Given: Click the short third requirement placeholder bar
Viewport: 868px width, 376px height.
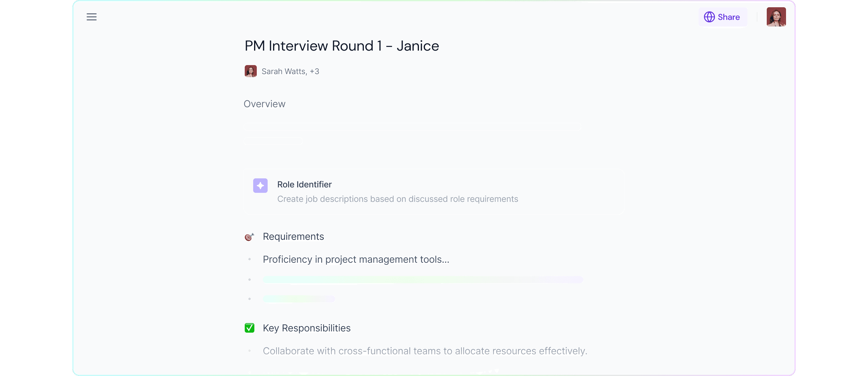Looking at the screenshot, I should coord(299,299).
